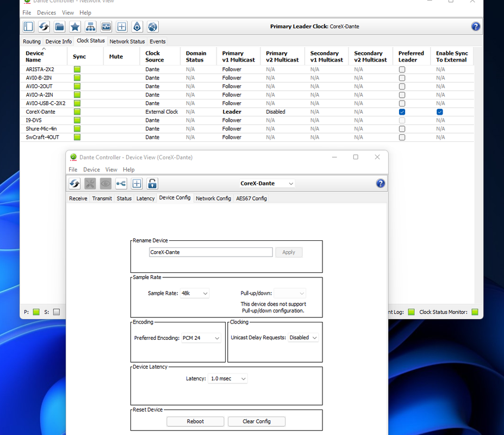
Task: Open multicast flow configuration icon in Device View
Action: click(121, 184)
